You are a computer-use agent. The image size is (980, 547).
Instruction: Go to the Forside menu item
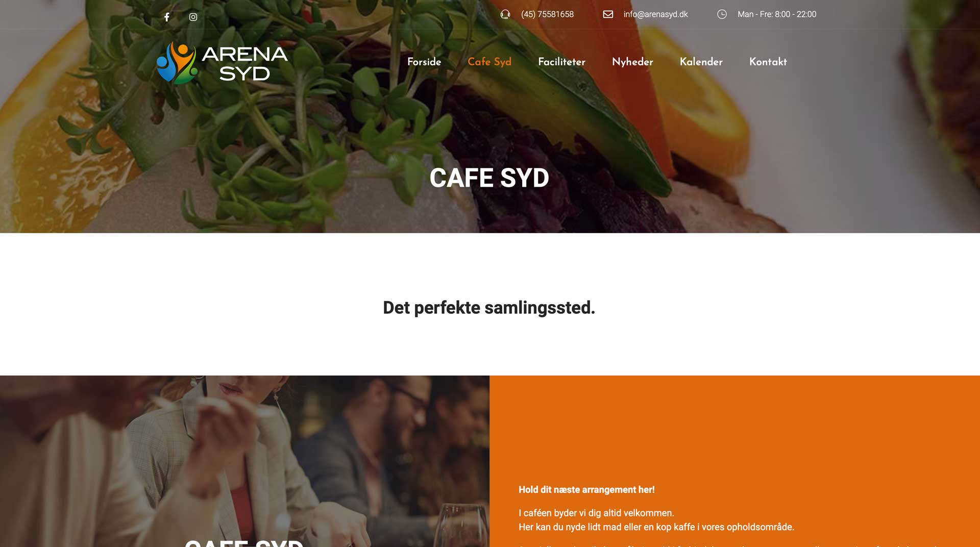click(424, 62)
